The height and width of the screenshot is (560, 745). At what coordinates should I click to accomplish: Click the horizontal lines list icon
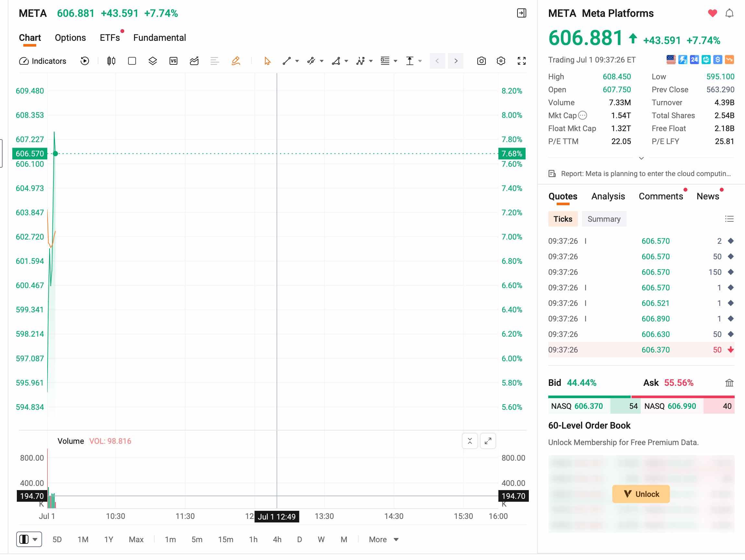(215, 61)
